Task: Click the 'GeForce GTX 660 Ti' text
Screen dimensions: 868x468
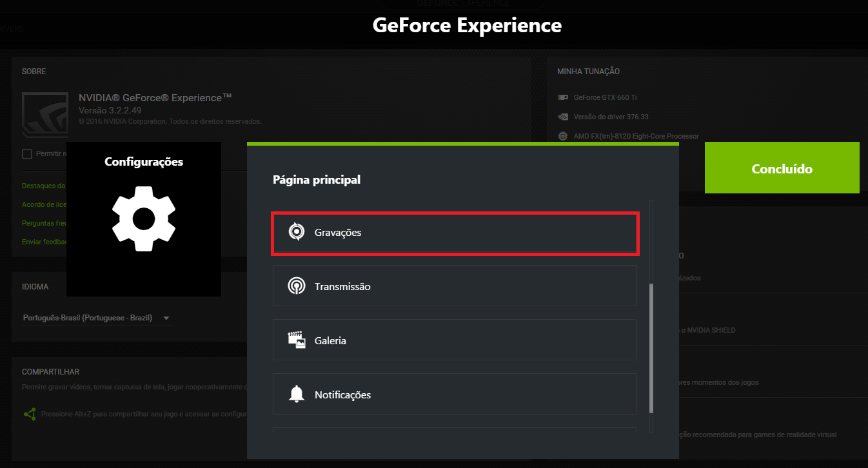Action: pos(606,98)
